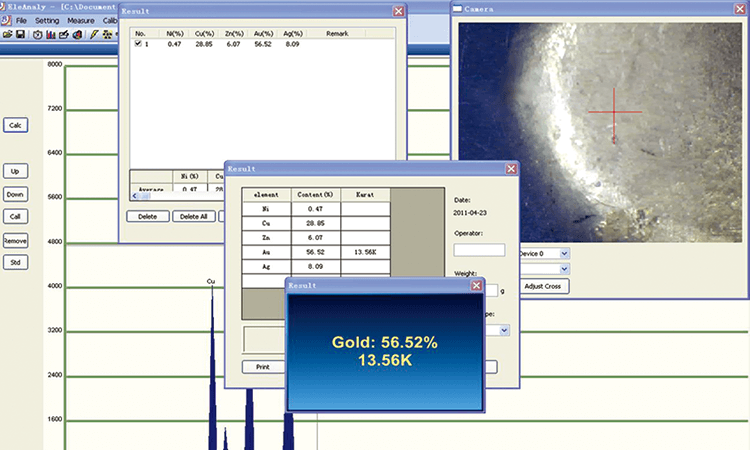
Task: Click the No. column header
Action: pos(140,33)
